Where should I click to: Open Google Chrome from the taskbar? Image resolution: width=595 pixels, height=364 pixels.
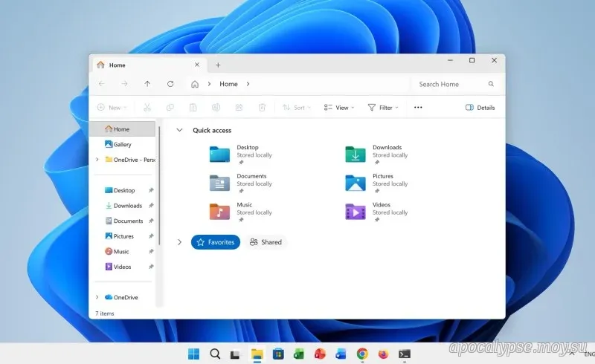(x=362, y=354)
